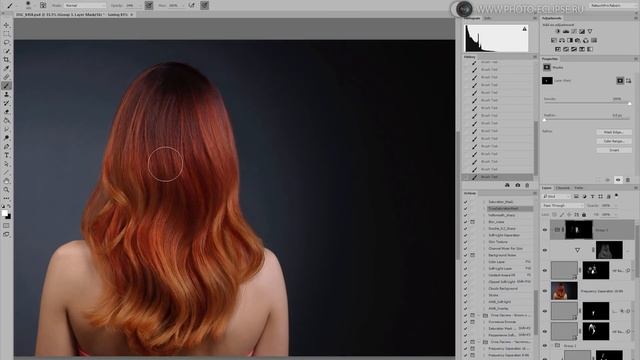Open the Layers panel menu

[636, 188]
